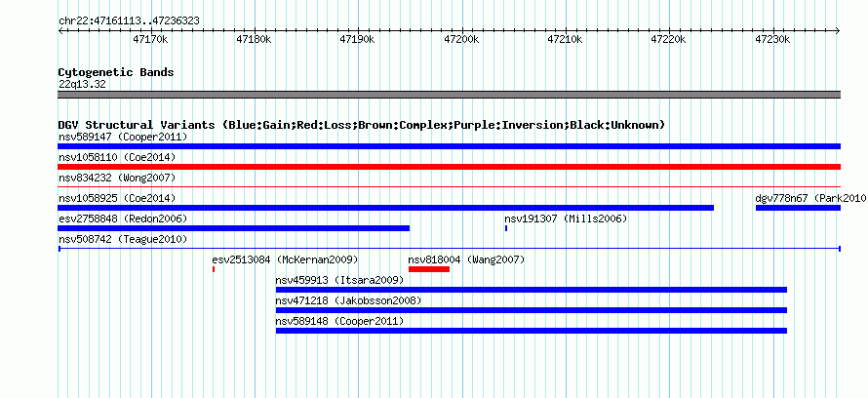The height and width of the screenshot is (398, 868).
Task: Click the nsv834232 (Wong2007) label
Action: [117, 178]
